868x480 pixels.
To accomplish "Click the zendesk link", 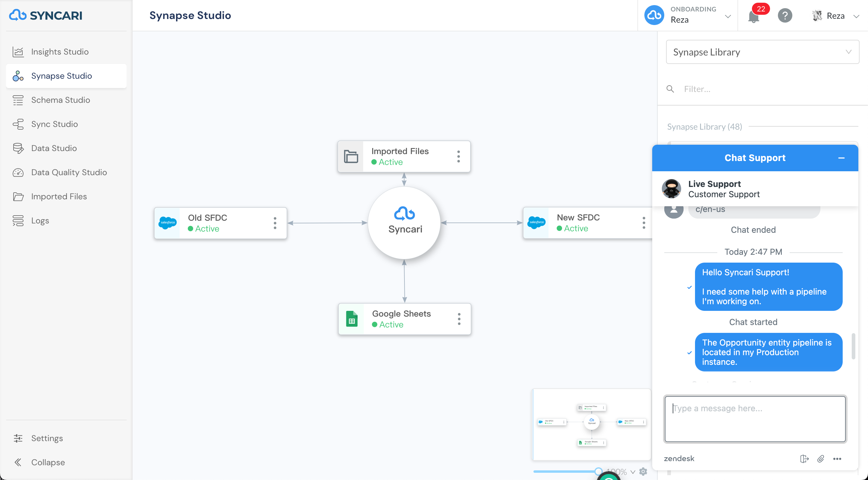I will click(x=679, y=458).
